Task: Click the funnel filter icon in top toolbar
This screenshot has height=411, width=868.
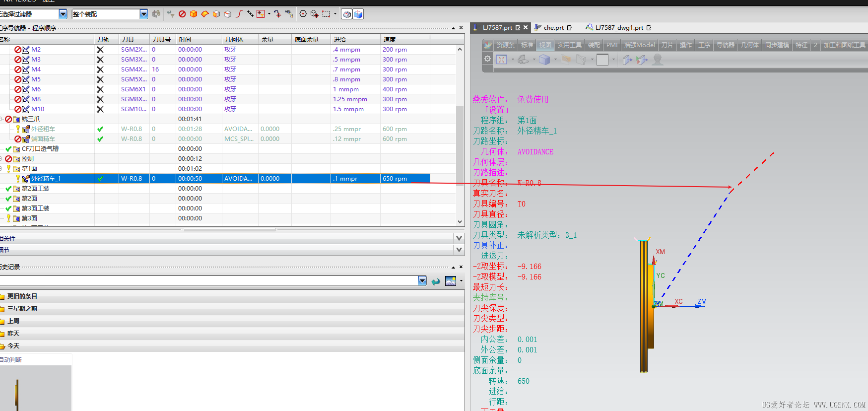Action: [x=170, y=14]
